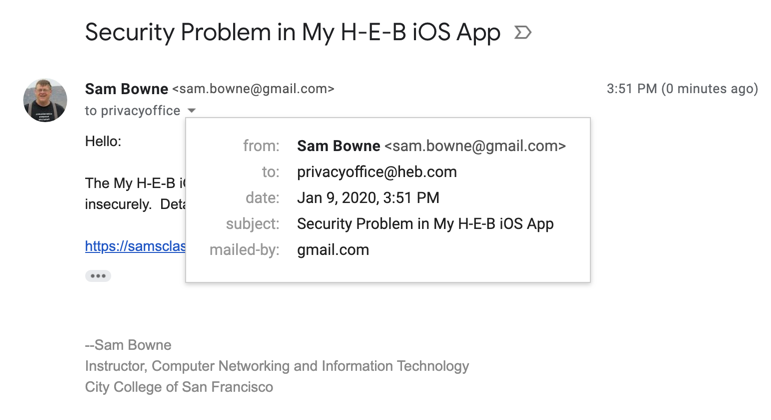Collapse details using arrow beside 'to privacyoffice'
The height and width of the screenshot is (420, 771).
coord(191,111)
